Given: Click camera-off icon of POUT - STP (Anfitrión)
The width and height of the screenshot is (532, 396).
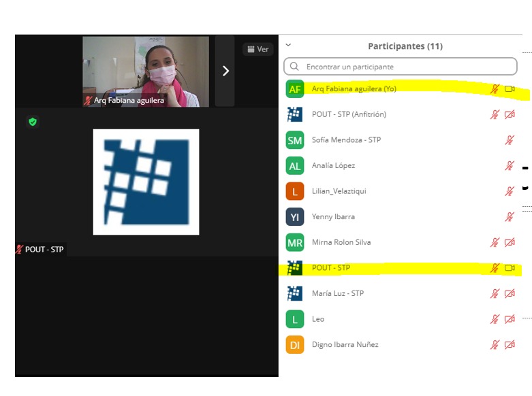Looking at the screenshot, I should [x=510, y=114].
